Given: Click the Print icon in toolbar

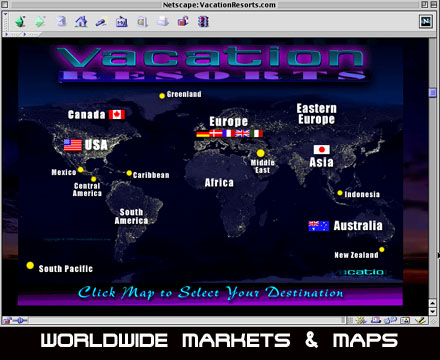Looking at the screenshot, I should click(x=163, y=22).
